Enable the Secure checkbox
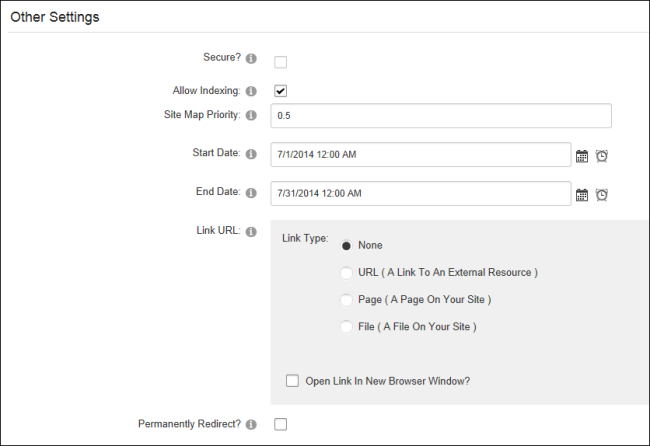This screenshot has width=650, height=446. coord(281,62)
